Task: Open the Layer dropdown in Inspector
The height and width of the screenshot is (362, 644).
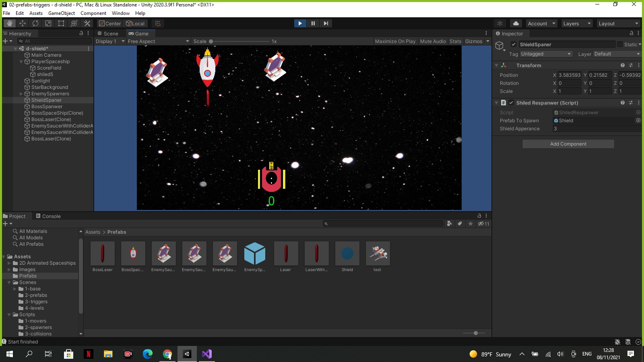Action: 617,54
